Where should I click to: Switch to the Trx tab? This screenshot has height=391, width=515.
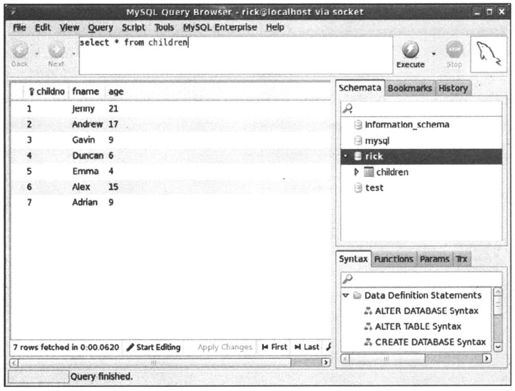tap(462, 259)
